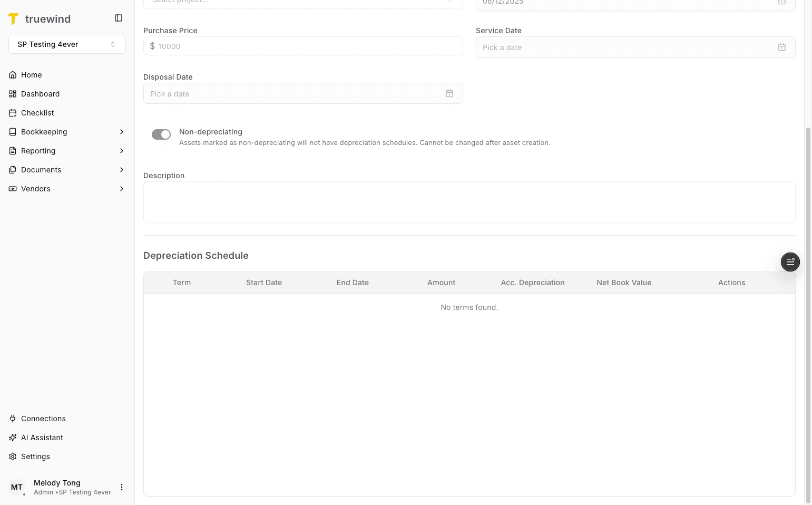Disable the Non-depreciating toggle
Screen dimensions: 812x505
161,134
